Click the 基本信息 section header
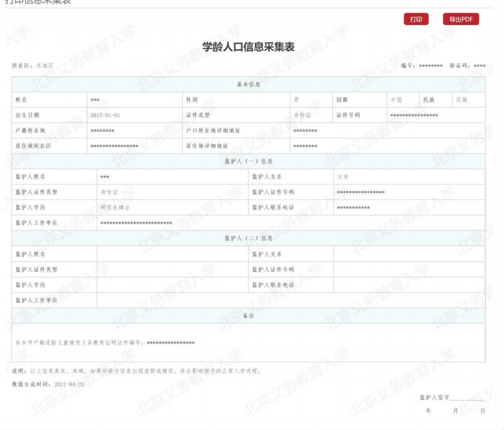Screen dimensions: 504x430 coord(249,85)
